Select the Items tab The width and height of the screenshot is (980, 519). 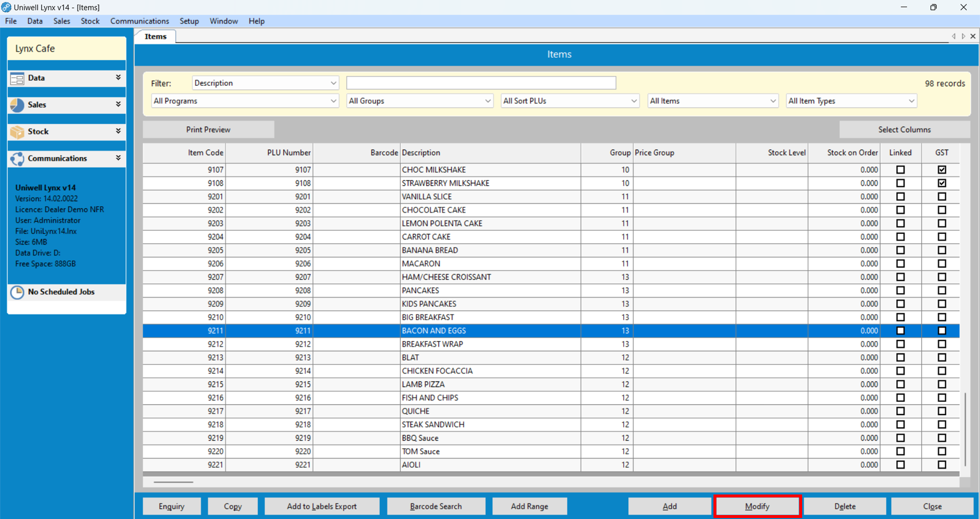click(x=155, y=36)
